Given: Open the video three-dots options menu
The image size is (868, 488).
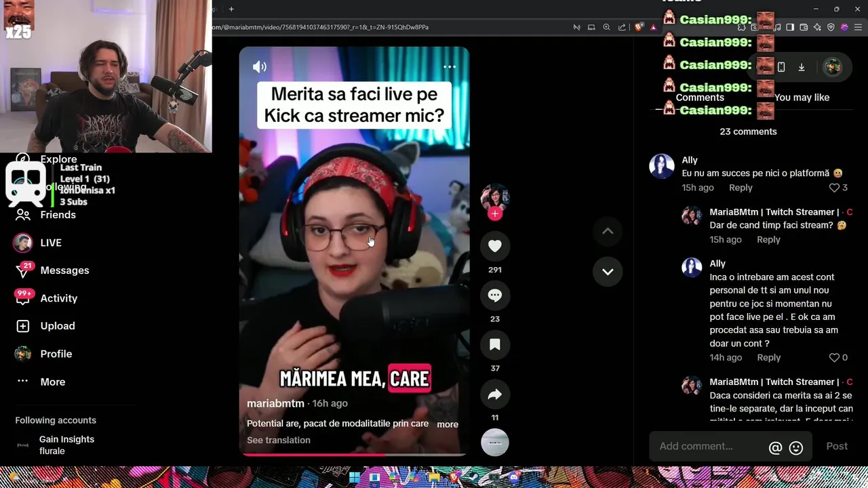Looking at the screenshot, I should click(450, 66).
